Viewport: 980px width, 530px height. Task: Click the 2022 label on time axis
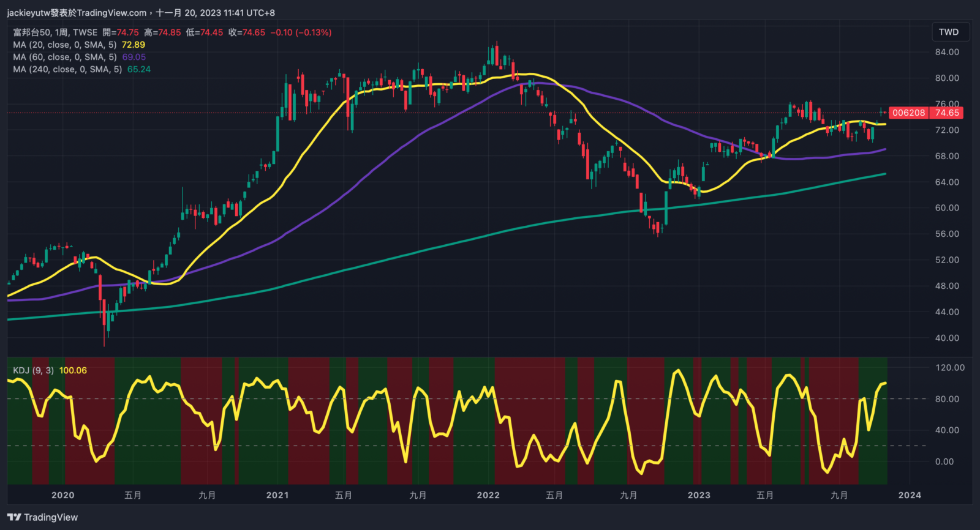pos(488,495)
